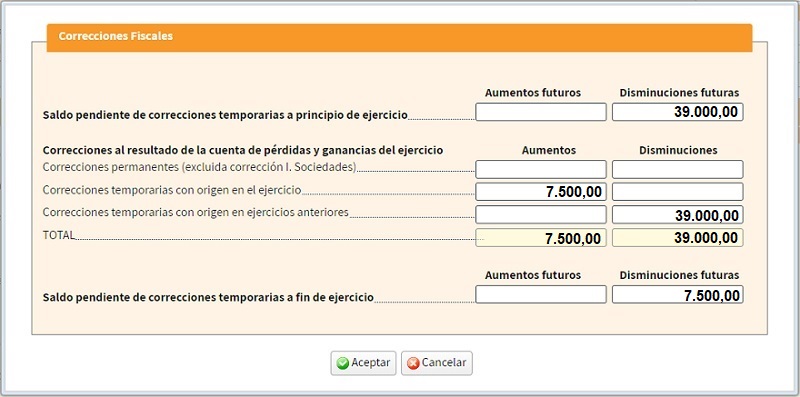Select Aumentos futuros field at principio de ejercicio
The width and height of the screenshot is (800, 397).
(541, 112)
